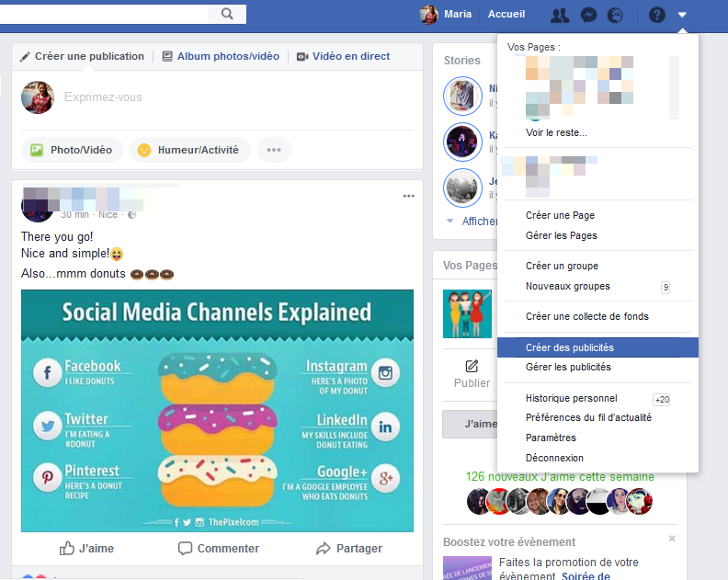
Task: Click the help question mark icon
Action: (656, 15)
